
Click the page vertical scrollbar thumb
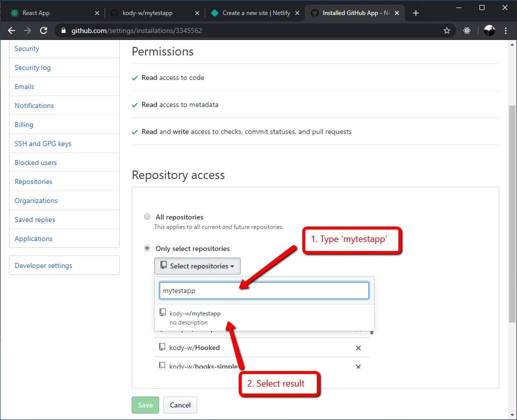[511, 213]
